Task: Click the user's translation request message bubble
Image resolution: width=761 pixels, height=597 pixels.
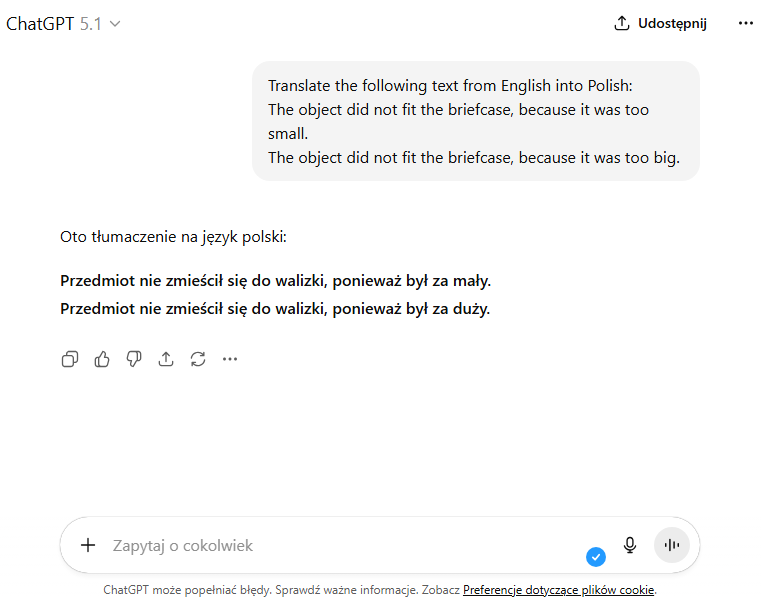Action: click(475, 121)
